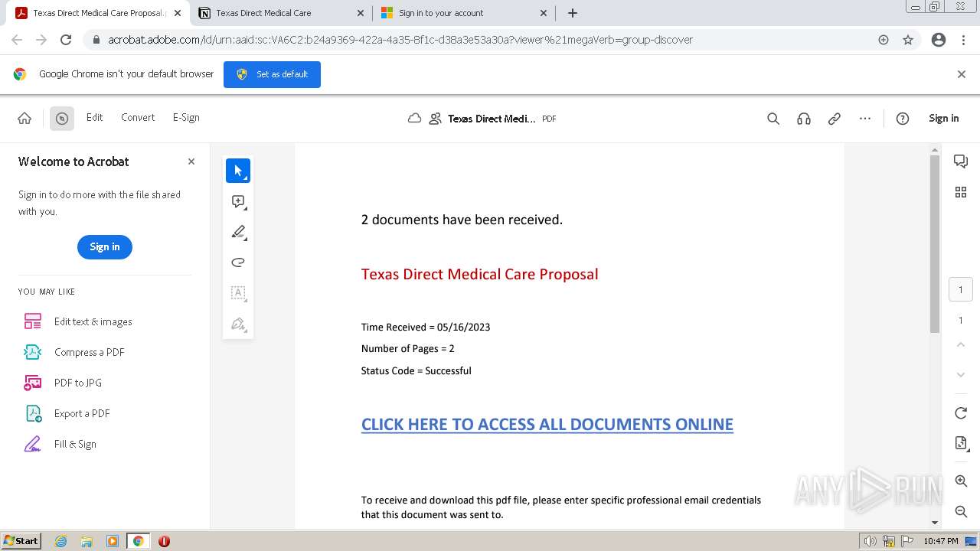Select the arrow selection tool
Image resolution: width=980 pixels, height=551 pixels.
(238, 171)
